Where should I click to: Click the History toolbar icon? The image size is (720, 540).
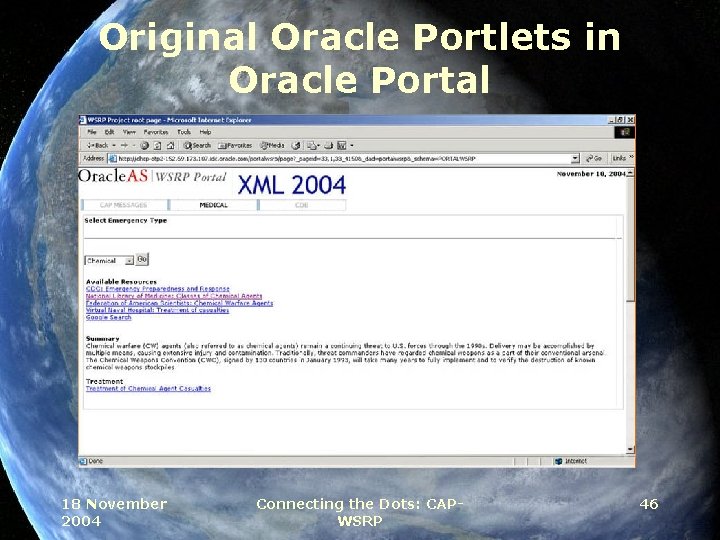tap(296, 146)
